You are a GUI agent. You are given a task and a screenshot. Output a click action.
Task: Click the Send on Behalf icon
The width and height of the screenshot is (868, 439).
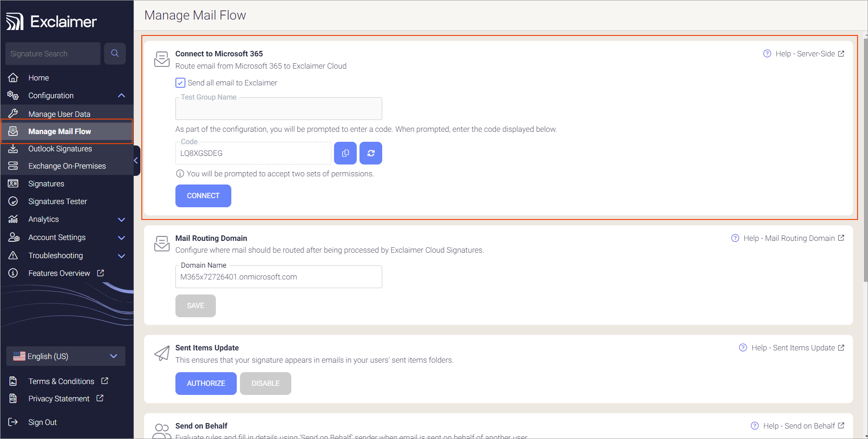pyautogui.click(x=162, y=429)
